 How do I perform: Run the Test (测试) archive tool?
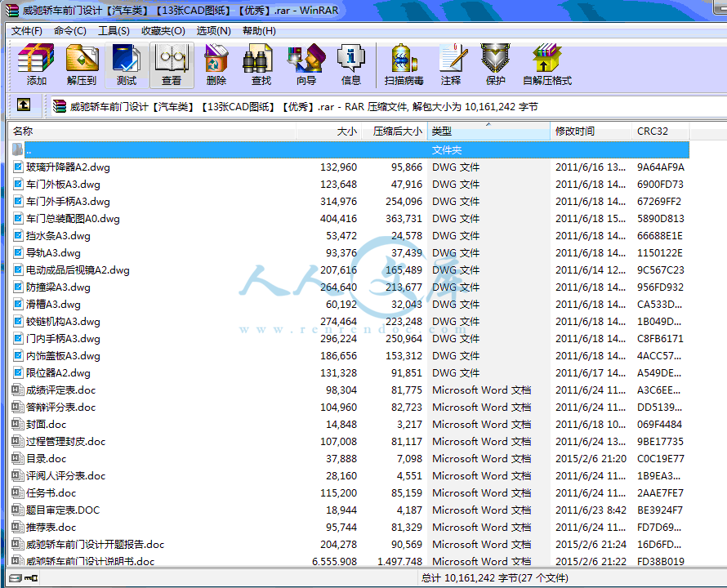point(127,64)
